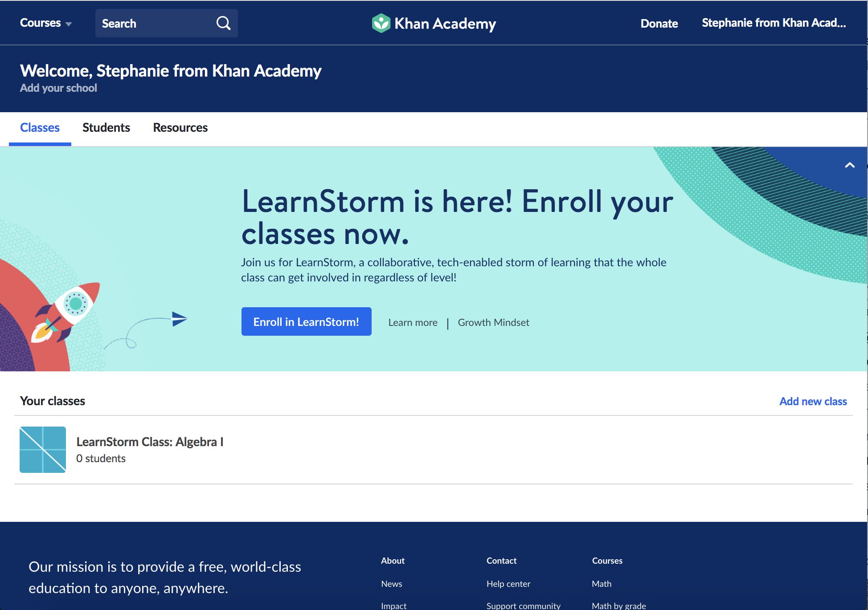Click the About footer heading

[x=393, y=561]
